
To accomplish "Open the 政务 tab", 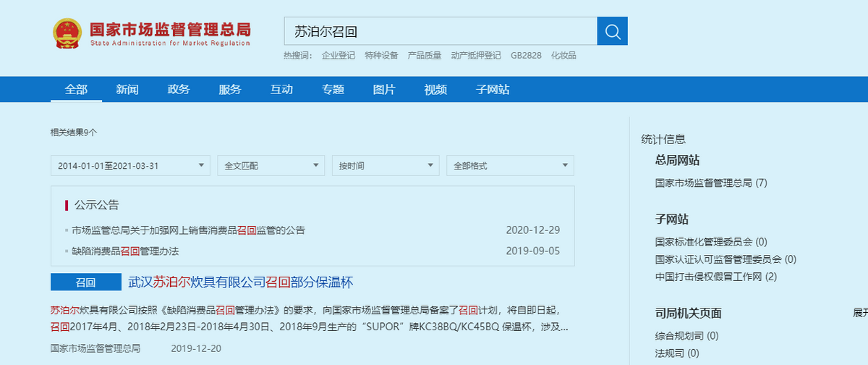I will coord(179,90).
